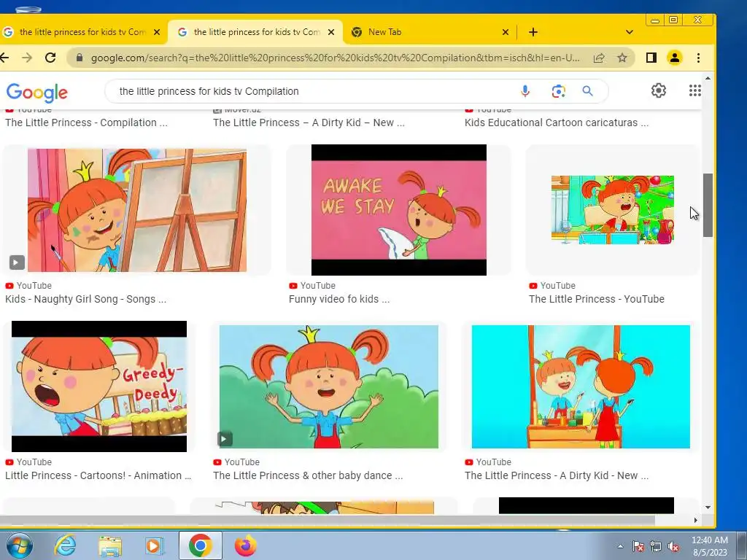Click the vertical scrollbar thumb

point(708,205)
